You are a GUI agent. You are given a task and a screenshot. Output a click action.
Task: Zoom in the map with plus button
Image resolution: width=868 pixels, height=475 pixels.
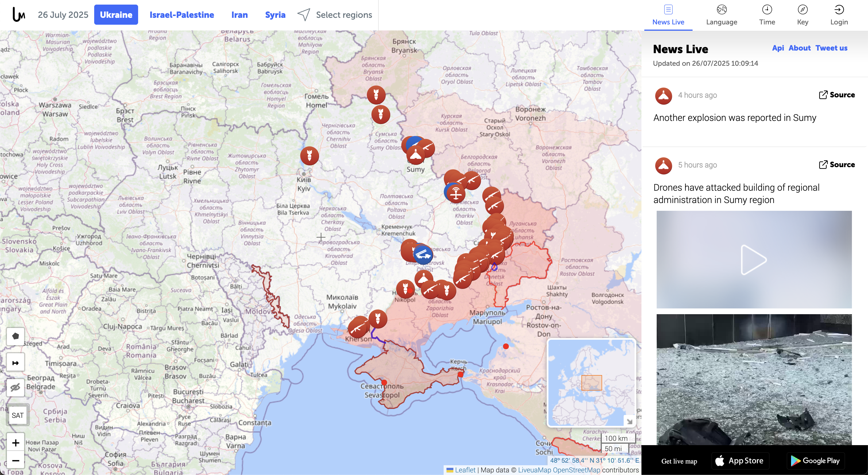16,442
